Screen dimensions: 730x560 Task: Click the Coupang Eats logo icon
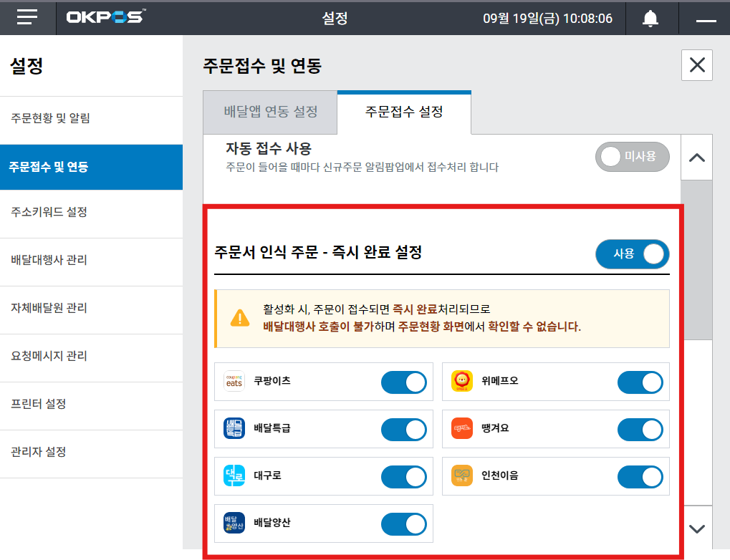(234, 382)
